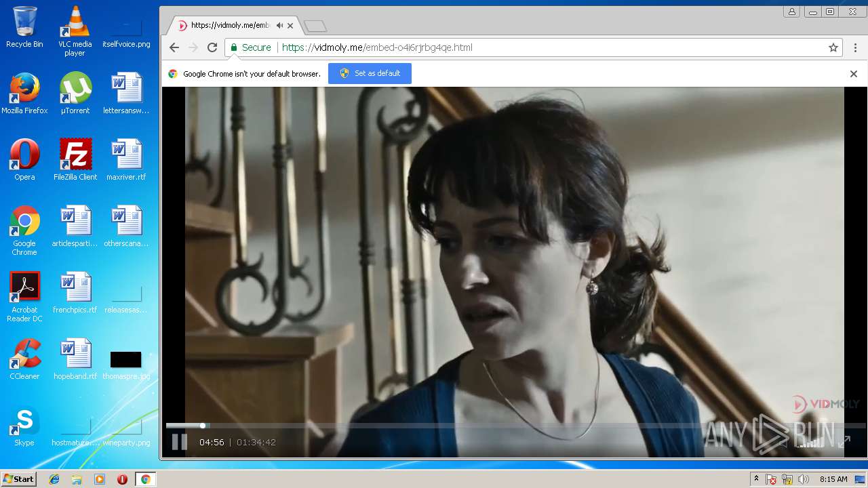Select the Mozilla Firefox desktop shortcut
Image resolution: width=868 pixels, height=488 pixels.
coord(24,94)
